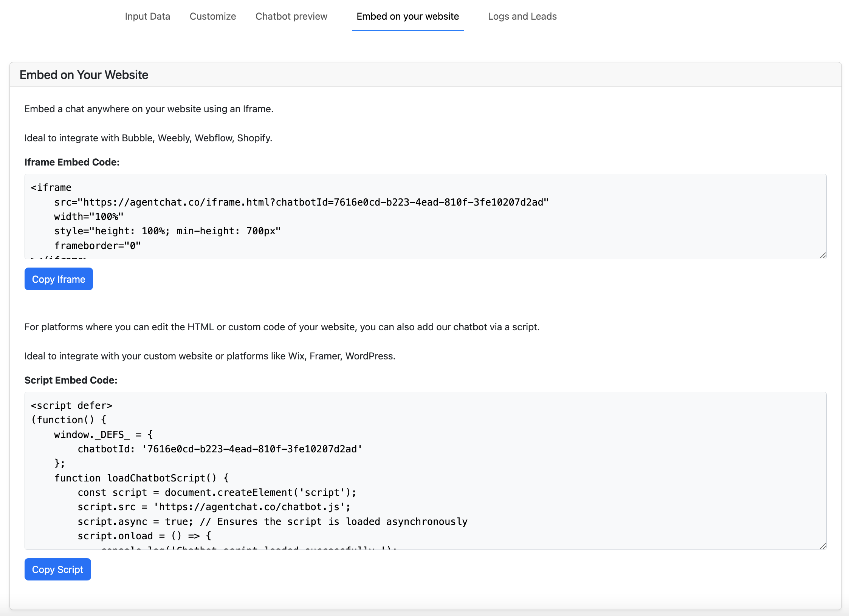Click the 'frameborder="0"' code line
This screenshot has height=616, width=849.
click(x=98, y=246)
